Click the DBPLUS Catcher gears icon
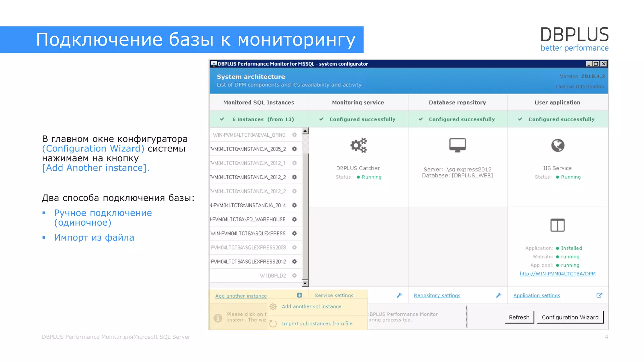Screen dimensions: 644x362 click(359, 145)
